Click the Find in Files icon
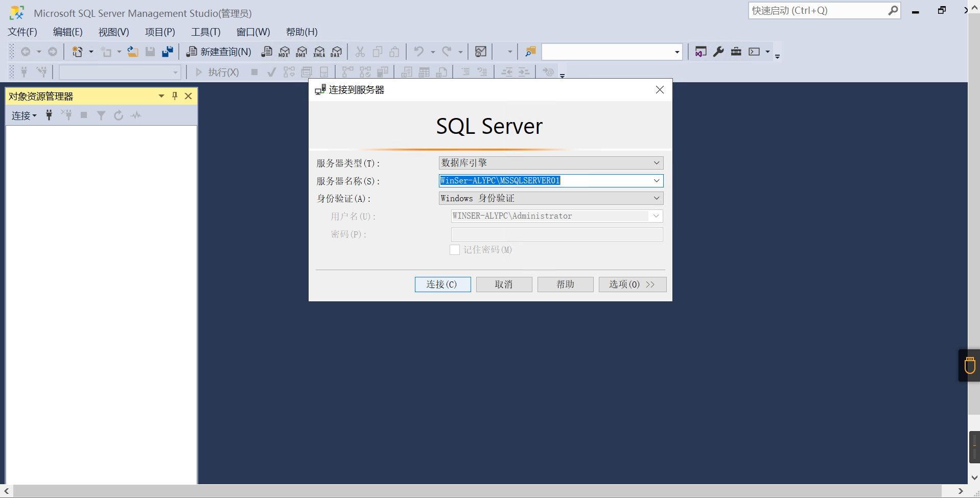 click(530, 52)
